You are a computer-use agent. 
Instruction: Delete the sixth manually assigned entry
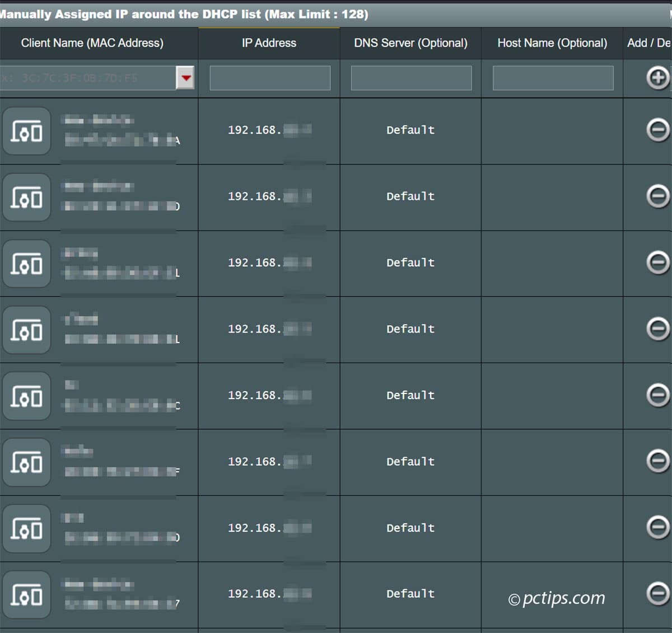pos(658,461)
